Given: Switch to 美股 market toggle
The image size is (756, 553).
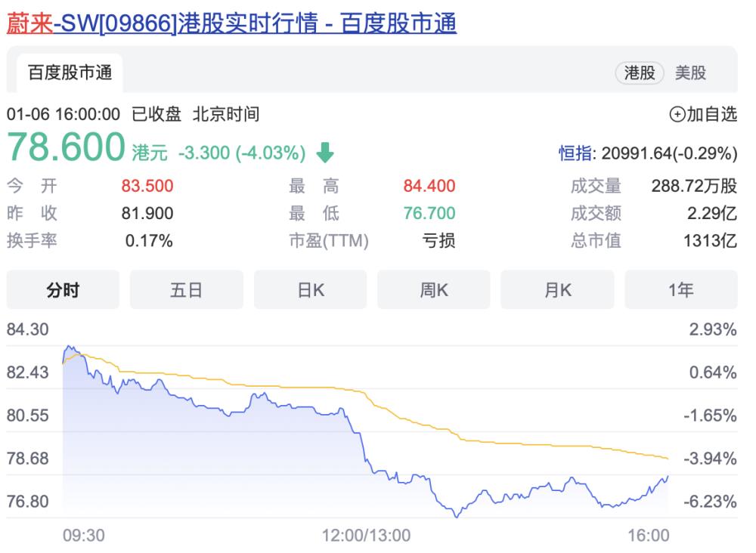Looking at the screenshot, I should click(690, 73).
